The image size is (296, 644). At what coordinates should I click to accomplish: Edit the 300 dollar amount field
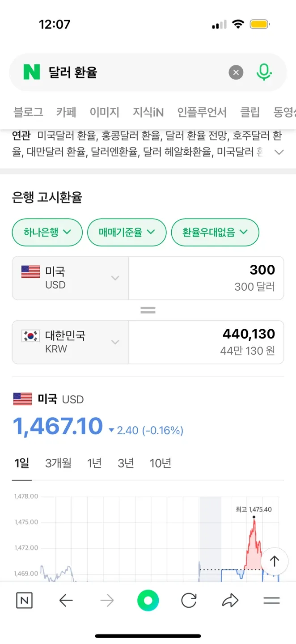pos(206,278)
